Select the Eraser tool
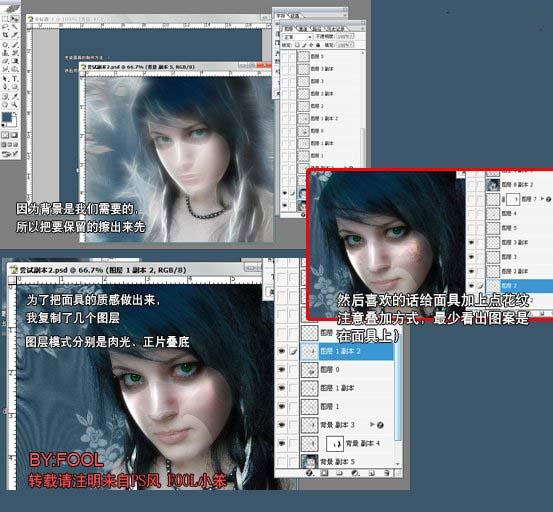 (5, 61)
